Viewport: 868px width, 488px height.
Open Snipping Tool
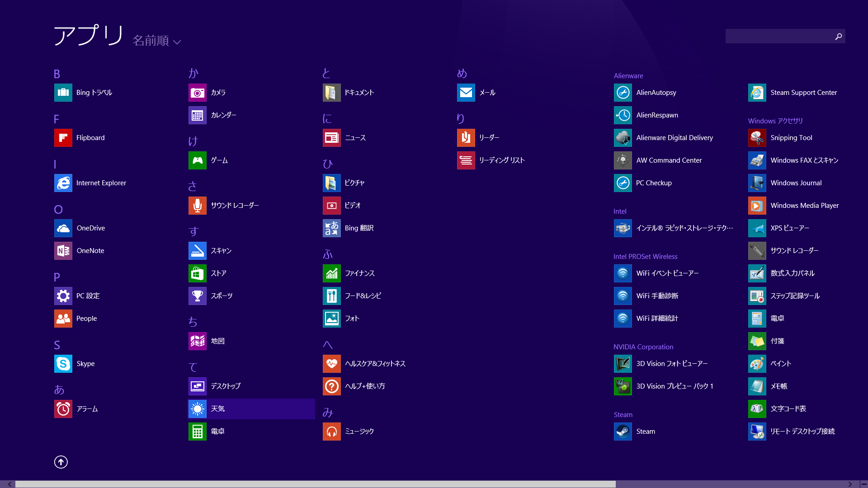pyautogui.click(x=789, y=138)
